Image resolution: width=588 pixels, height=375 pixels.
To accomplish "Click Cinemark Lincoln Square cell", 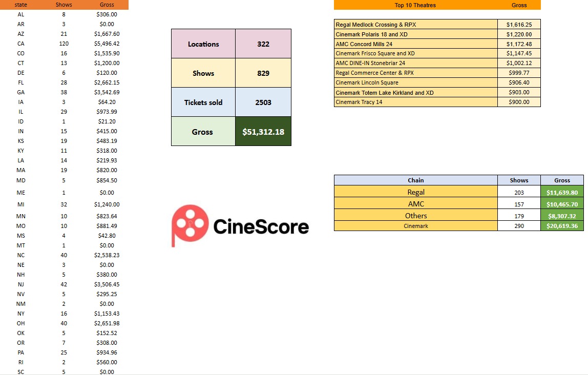I will click(415, 82).
